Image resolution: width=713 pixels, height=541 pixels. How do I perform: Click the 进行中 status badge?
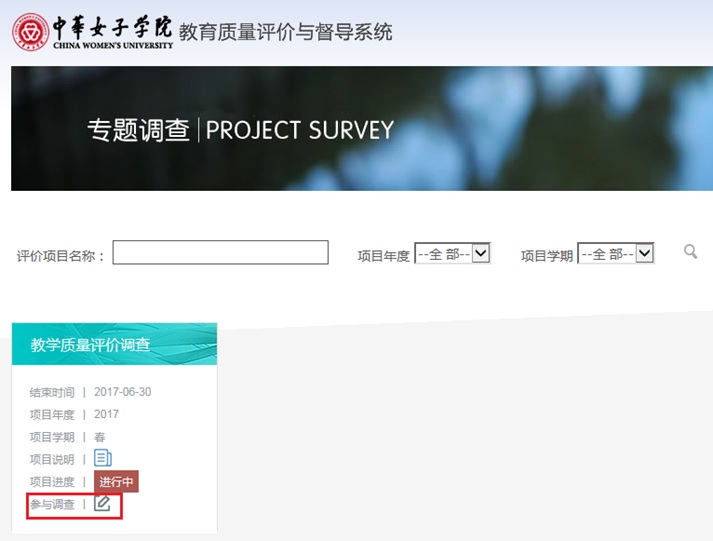coord(116,482)
